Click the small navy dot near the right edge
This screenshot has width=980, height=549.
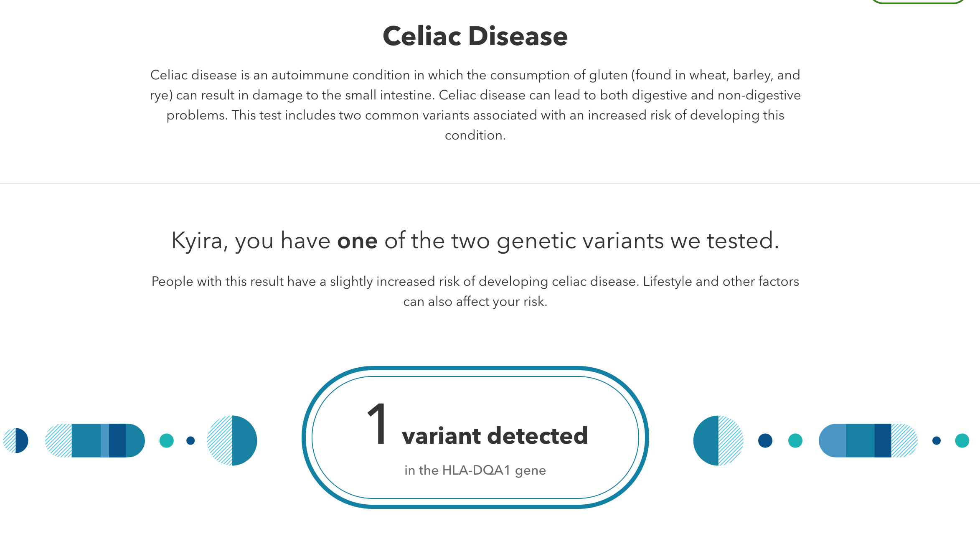click(x=937, y=440)
